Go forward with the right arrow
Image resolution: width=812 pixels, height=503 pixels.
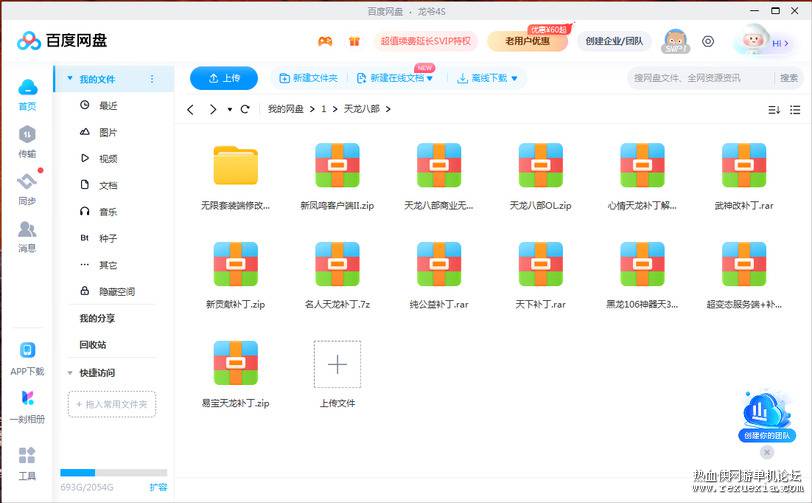[x=213, y=109]
